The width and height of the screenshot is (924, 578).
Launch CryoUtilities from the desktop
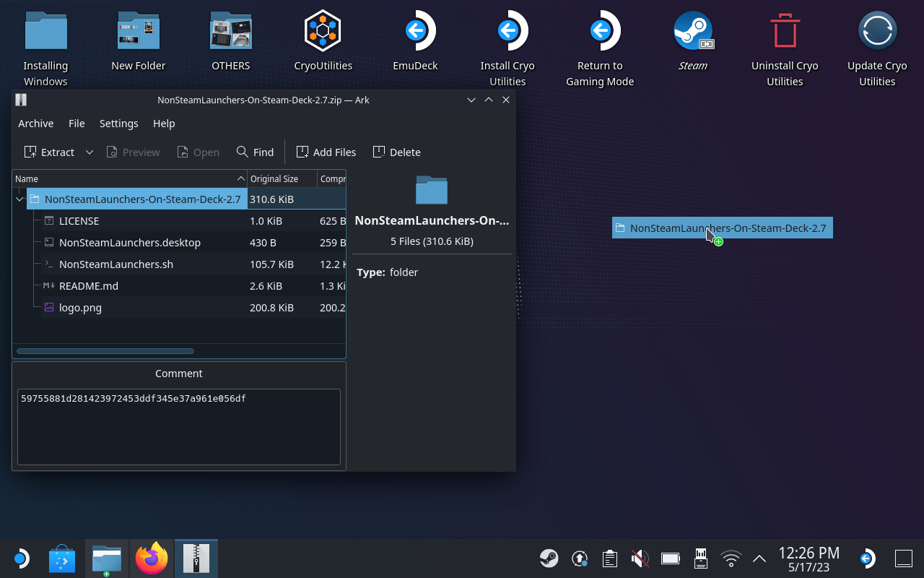323,31
